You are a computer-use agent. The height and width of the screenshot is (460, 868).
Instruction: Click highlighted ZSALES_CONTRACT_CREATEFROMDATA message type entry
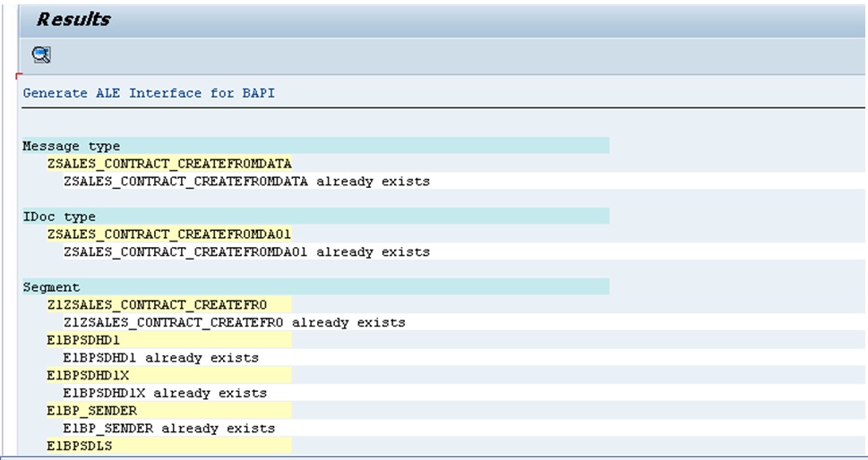coord(169,164)
